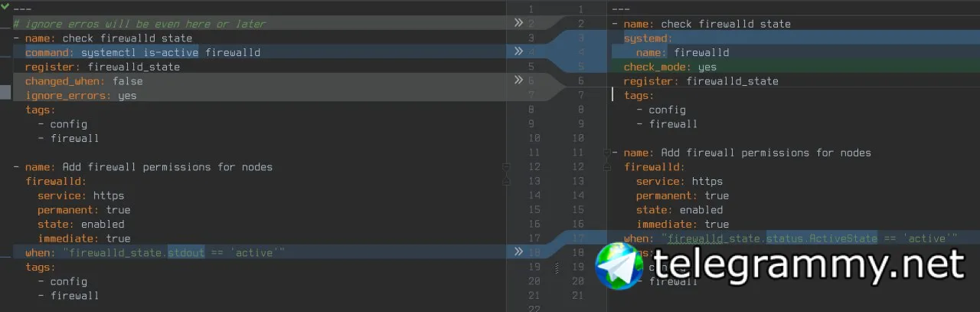This screenshot has width=980, height=312.
Task: Click the green checkmark inspection icon
Action: 6,8
